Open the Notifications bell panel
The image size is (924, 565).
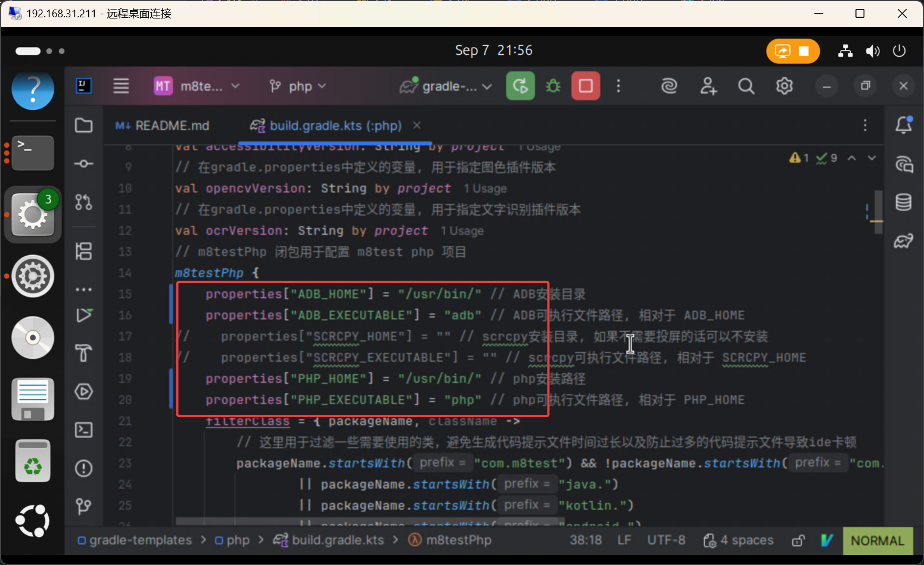click(903, 125)
